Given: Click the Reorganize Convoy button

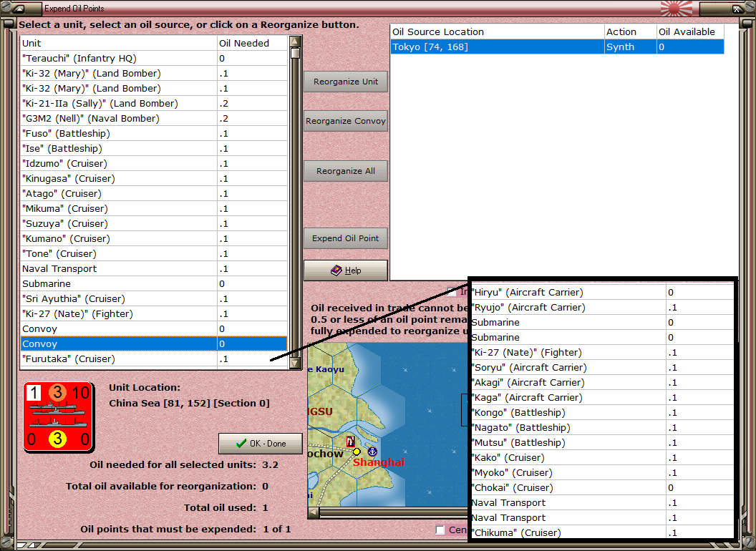Looking at the screenshot, I should 346,121.
